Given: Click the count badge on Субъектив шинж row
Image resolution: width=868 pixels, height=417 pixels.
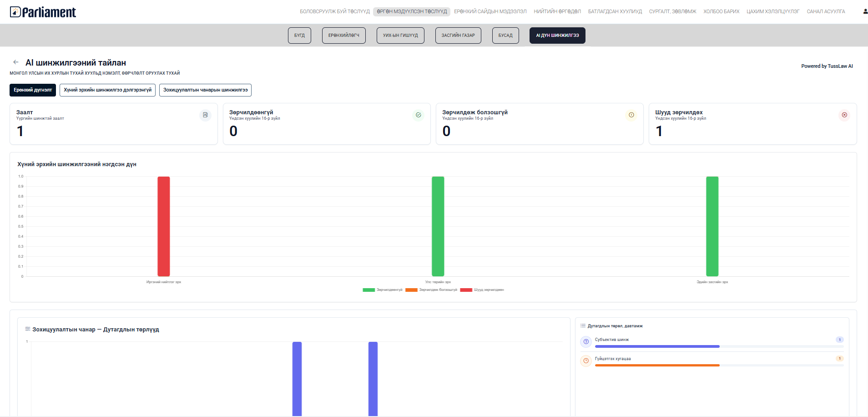Looking at the screenshot, I should pos(840,340).
